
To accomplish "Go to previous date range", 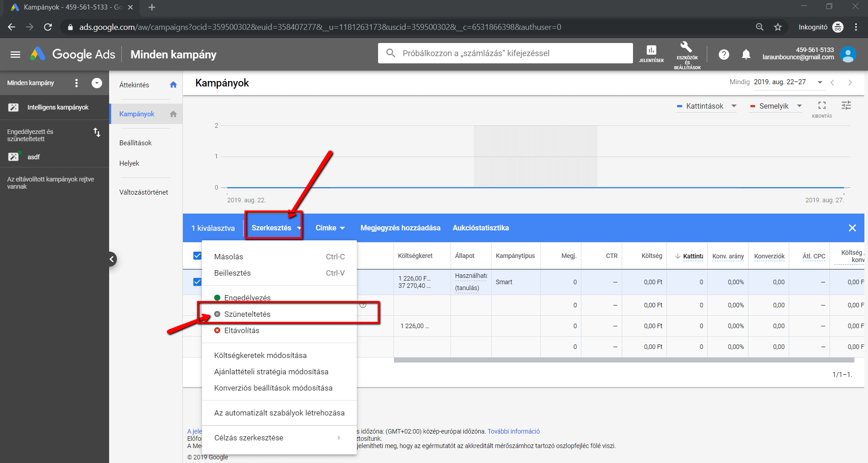I will pyautogui.click(x=832, y=82).
